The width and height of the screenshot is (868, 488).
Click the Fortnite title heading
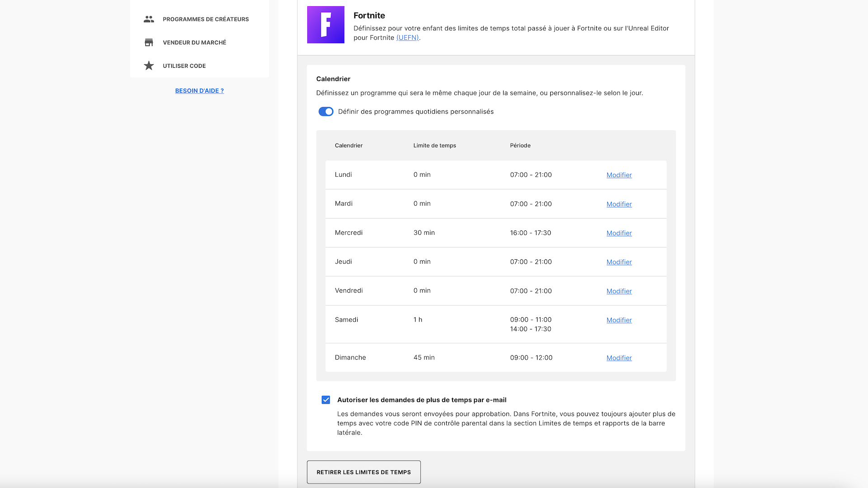[x=369, y=15]
